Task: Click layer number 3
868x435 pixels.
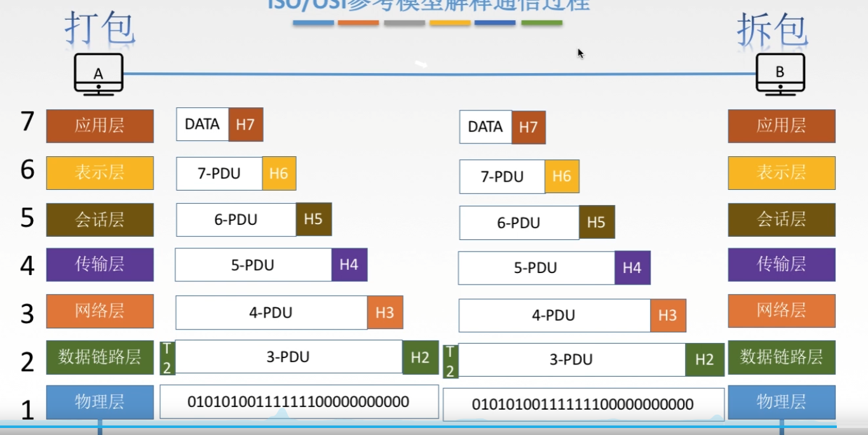Action: 27,314
